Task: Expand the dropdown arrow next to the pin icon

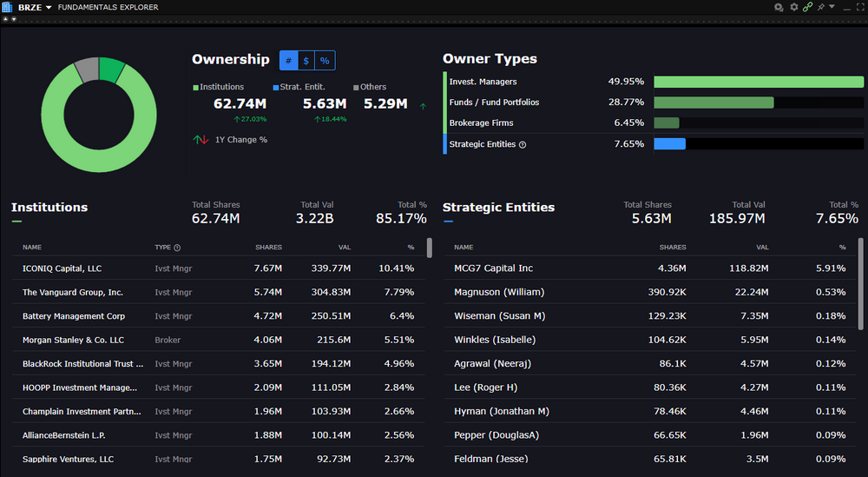Action: tap(832, 7)
